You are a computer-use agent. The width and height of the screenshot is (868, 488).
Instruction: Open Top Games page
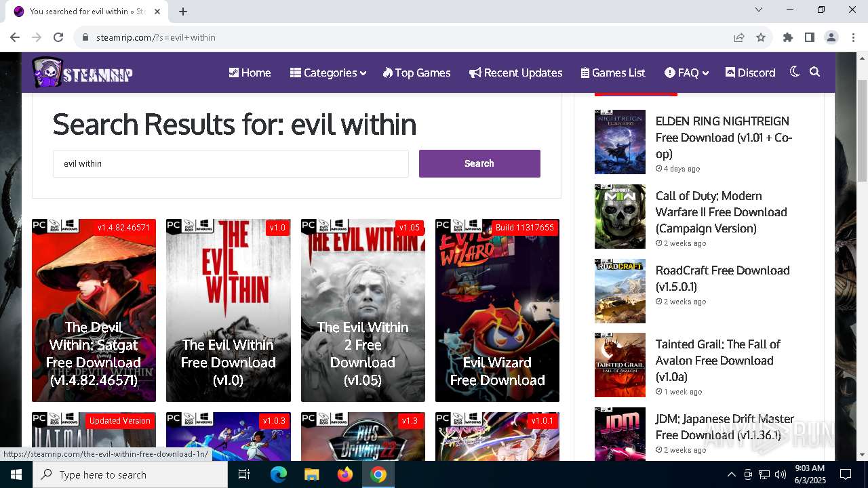pyautogui.click(x=416, y=73)
